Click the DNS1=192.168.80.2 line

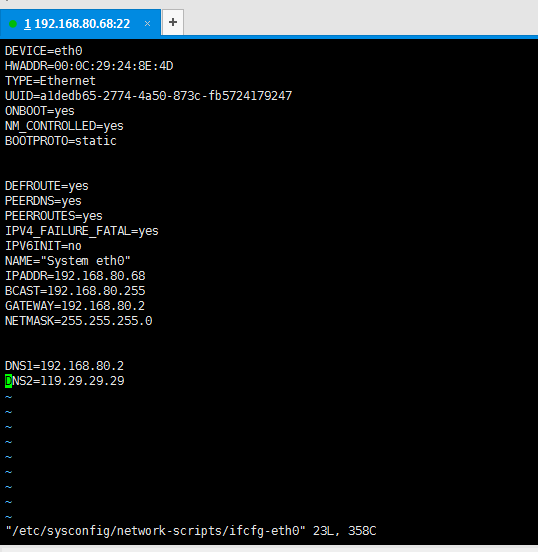64,366
